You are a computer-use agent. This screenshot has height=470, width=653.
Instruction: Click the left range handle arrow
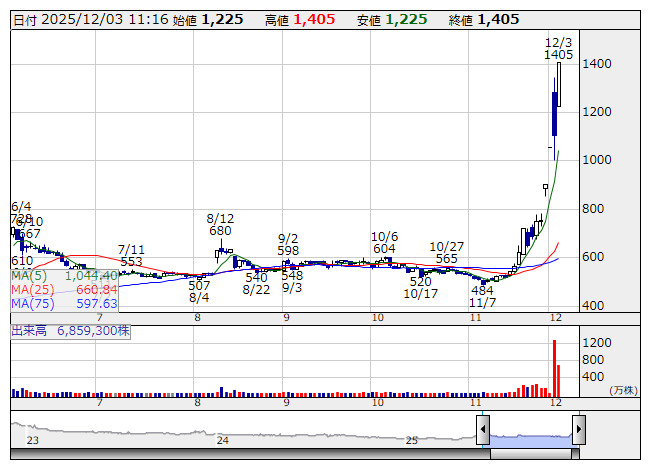pos(483,430)
